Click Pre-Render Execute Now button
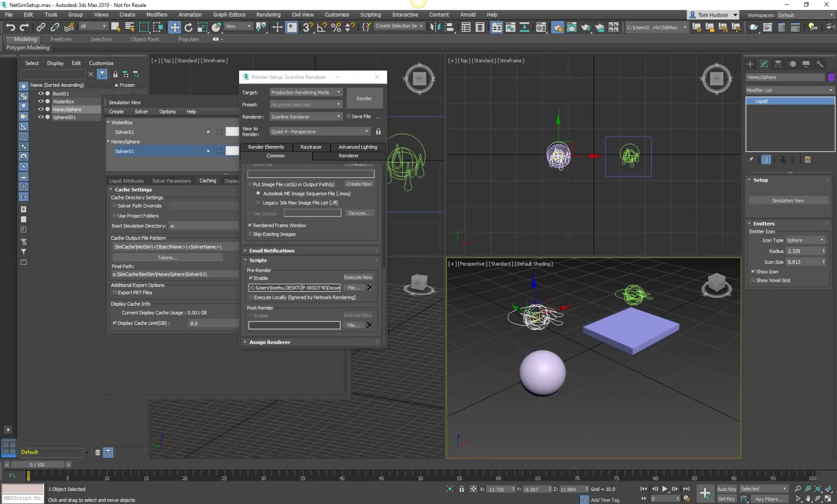This screenshot has height=504, width=837. click(x=358, y=277)
